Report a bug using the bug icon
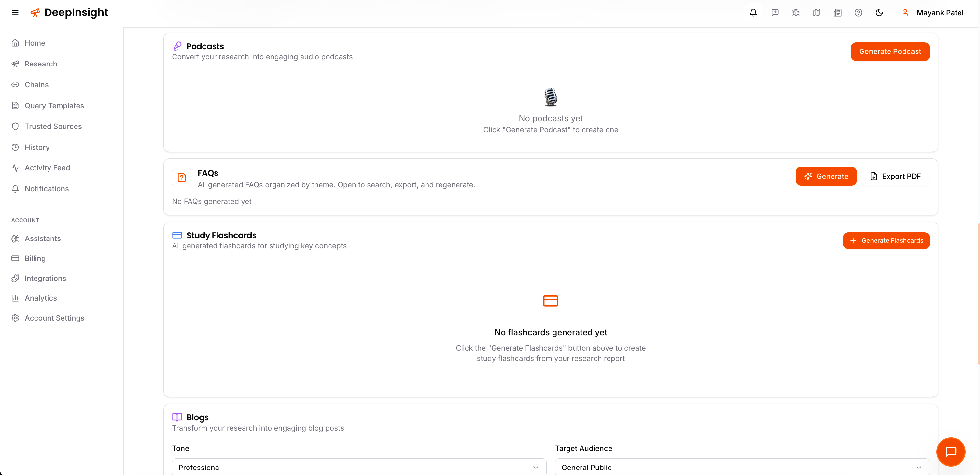 pyautogui.click(x=795, y=13)
